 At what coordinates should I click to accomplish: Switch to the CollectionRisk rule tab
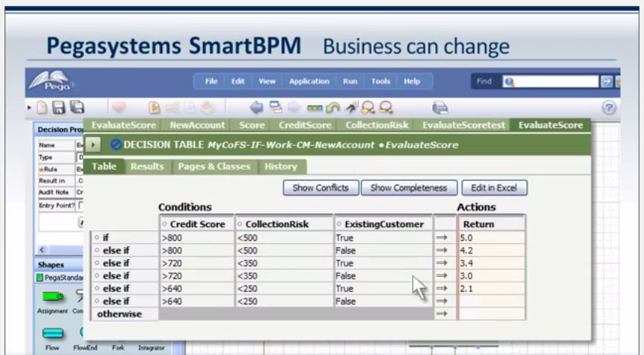point(376,125)
